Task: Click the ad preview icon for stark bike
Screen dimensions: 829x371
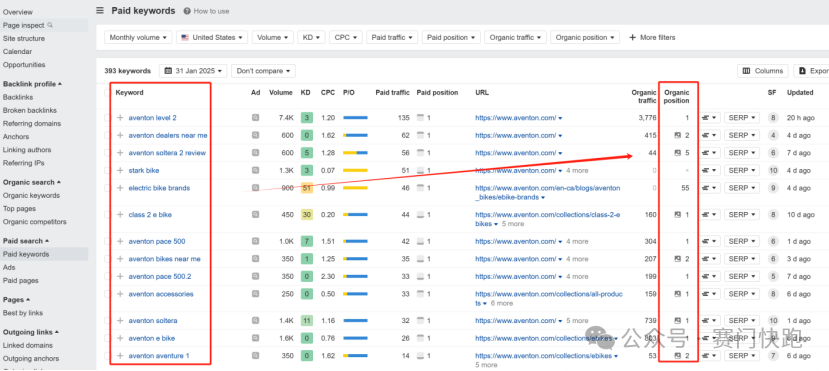Action: (255, 171)
